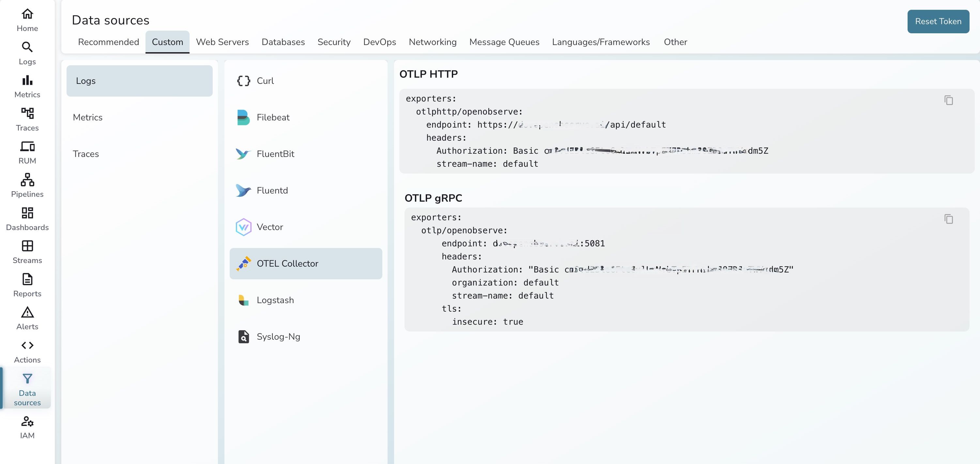Select the Alerts warning icon
Screen dimensions: 980x464
coord(27,312)
